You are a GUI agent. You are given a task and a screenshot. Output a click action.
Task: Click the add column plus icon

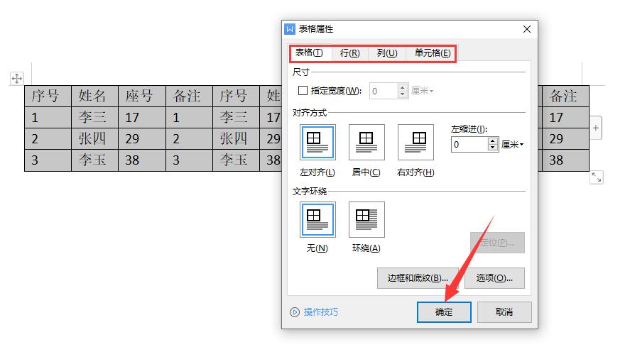click(595, 128)
